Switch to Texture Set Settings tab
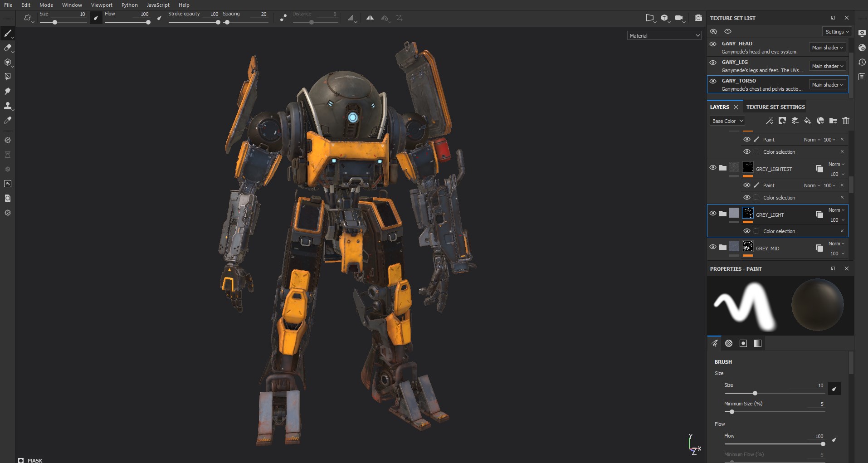Screen dimensions: 868x463 coord(775,107)
